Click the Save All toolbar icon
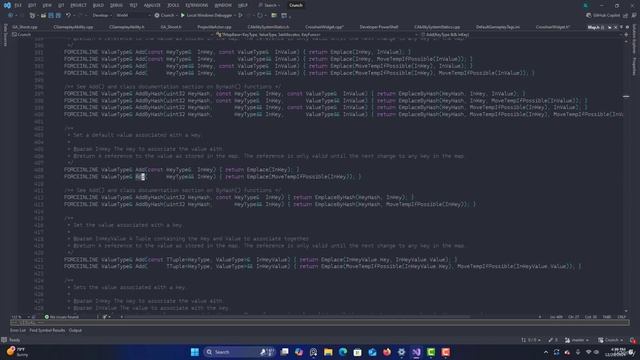640x360 pixels. pos(58,16)
